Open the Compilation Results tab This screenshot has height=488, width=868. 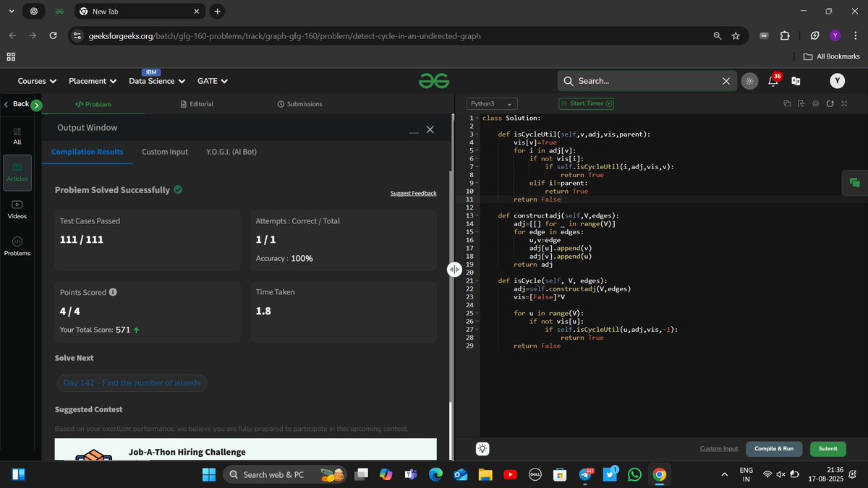[x=88, y=152]
